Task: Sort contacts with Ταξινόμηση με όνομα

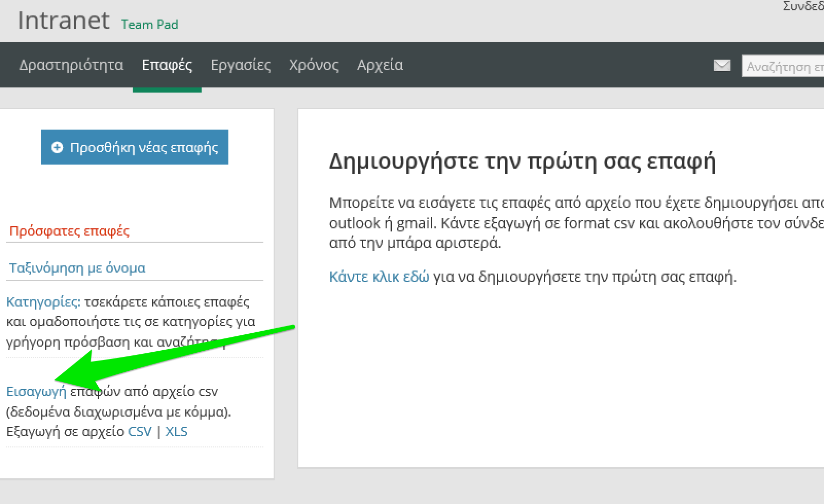Action: (77, 268)
